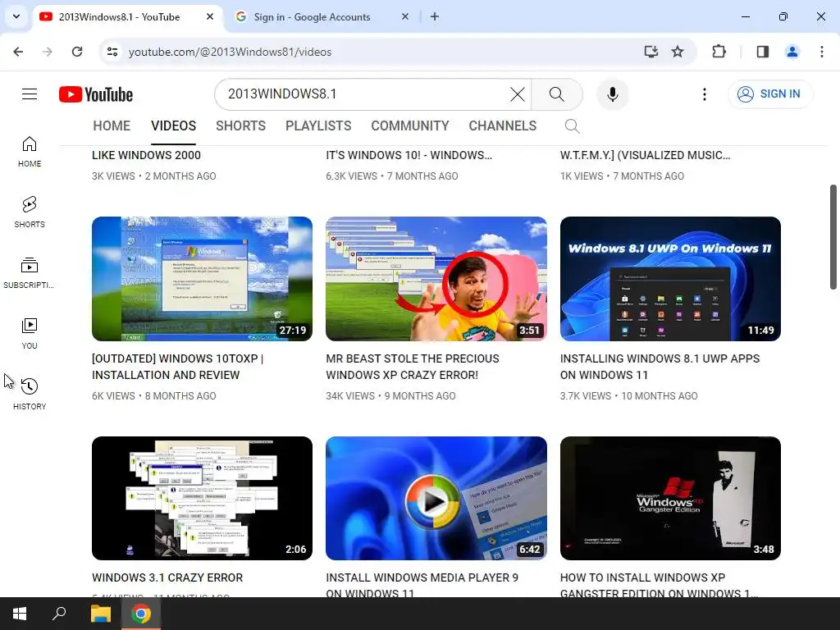Go back with the browser back arrow
840x630 pixels.
18,52
